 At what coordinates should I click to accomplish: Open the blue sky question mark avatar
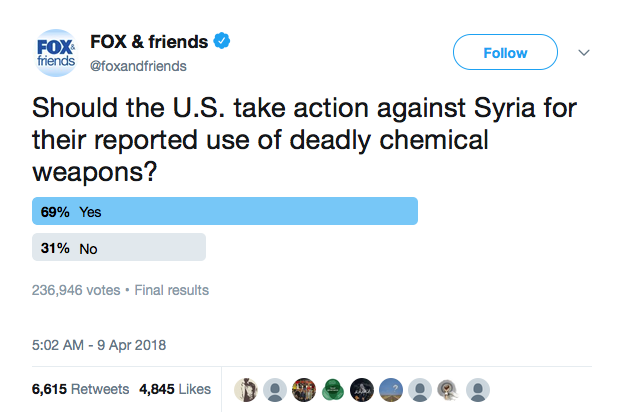(x=391, y=390)
